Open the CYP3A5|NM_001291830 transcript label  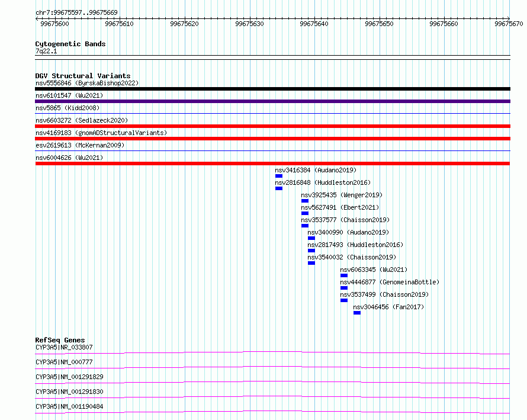coord(69,392)
